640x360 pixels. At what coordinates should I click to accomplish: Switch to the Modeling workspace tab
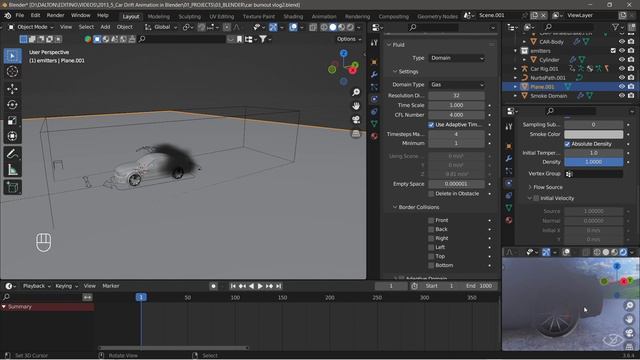pyautogui.click(x=158, y=16)
